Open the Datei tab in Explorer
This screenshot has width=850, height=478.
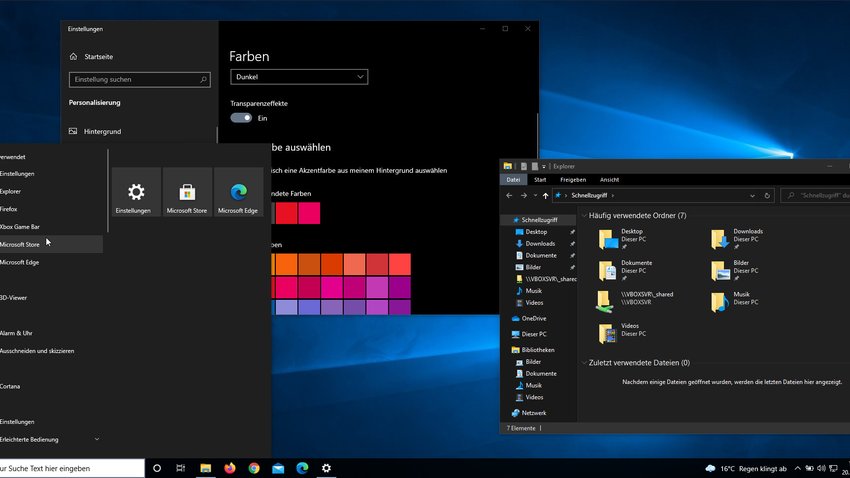tap(513, 180)
